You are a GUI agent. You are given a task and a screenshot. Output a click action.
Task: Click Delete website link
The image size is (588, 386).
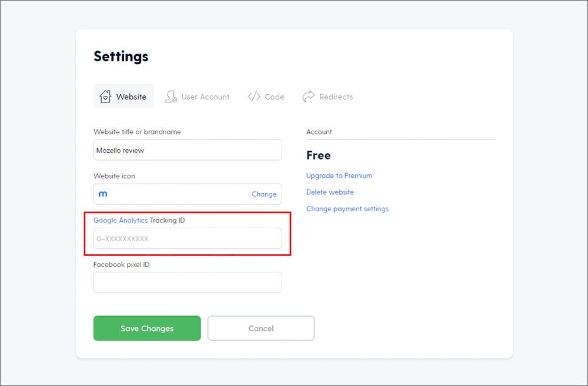click(330, 192)
